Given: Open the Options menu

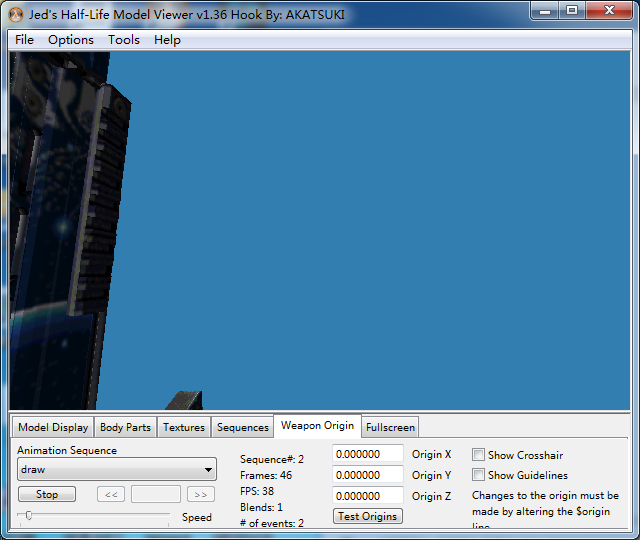Looking at the screenshot, I should click(71, 40).
